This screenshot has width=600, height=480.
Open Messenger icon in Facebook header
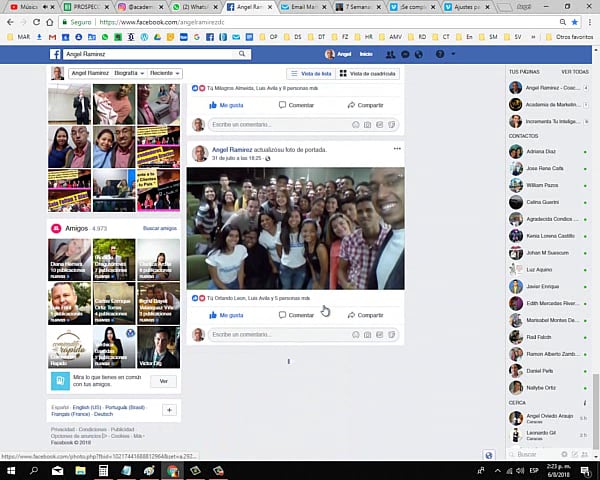click(x=405, y=54)
